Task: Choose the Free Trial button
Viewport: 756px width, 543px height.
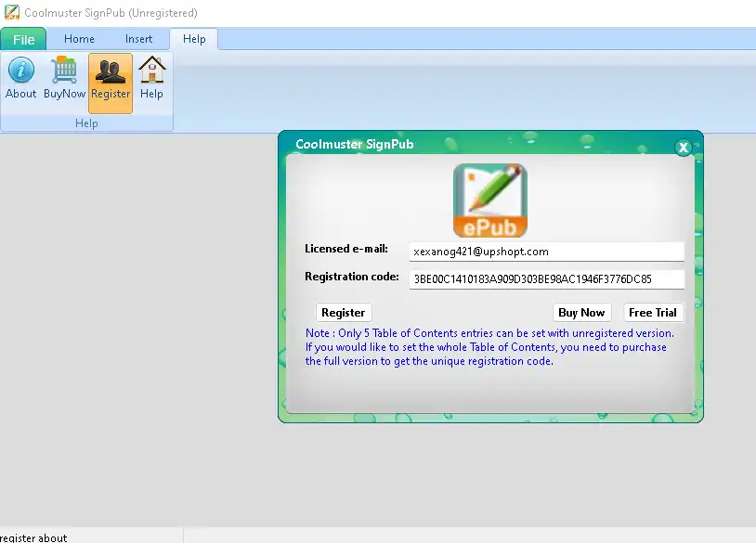Action: [x=652, y=313]
